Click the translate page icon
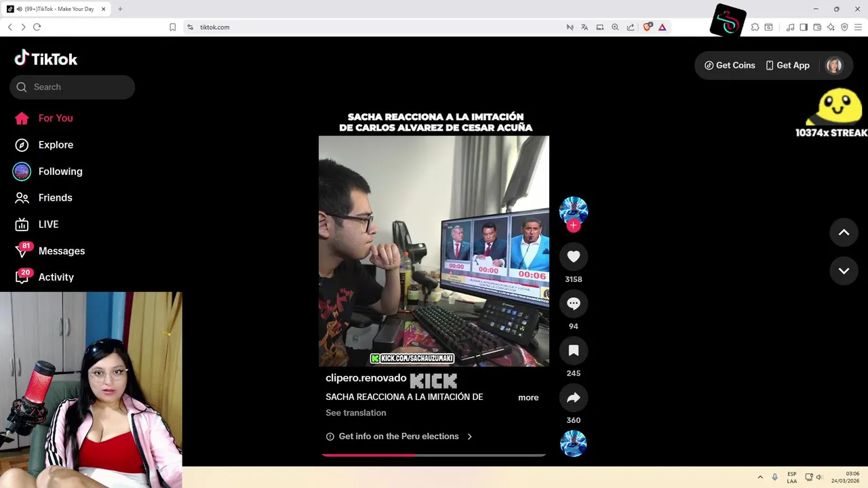This screenshot has width=868, height=488. coord(585,27)
